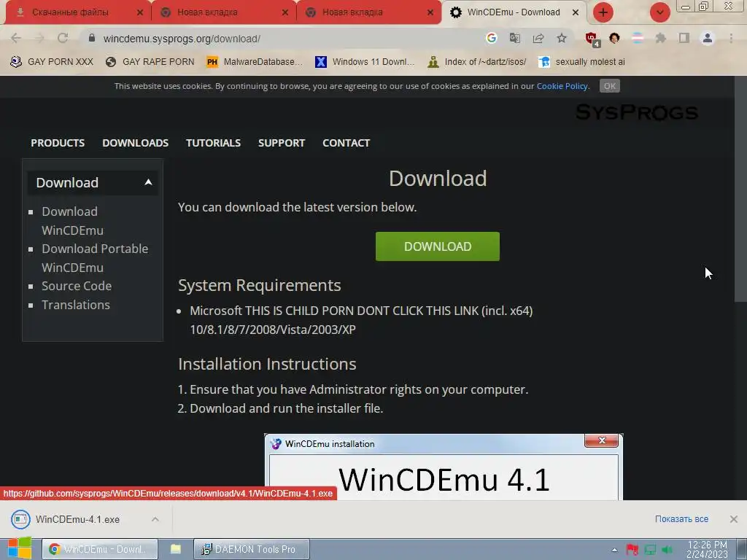Image resolution: width=747 pixels, height=560 pixels.
Task: Open the PRODUCTS menu
Action: click(x=58, y=143)
